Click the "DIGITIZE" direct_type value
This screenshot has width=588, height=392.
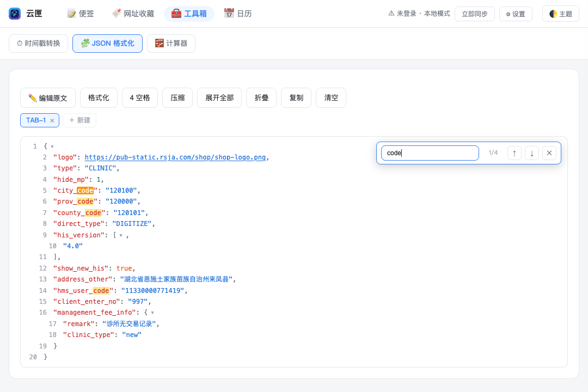(x=132, y=224)
